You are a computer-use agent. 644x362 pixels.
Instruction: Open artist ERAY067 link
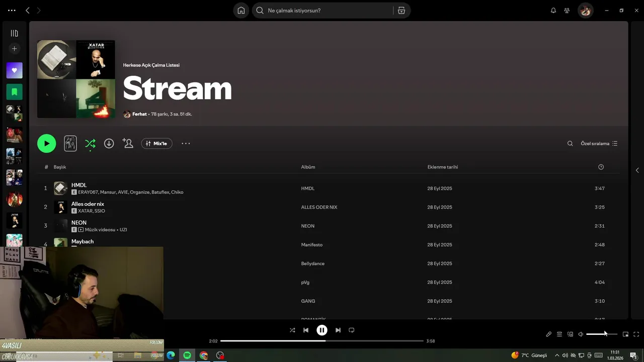click(88, 192)
